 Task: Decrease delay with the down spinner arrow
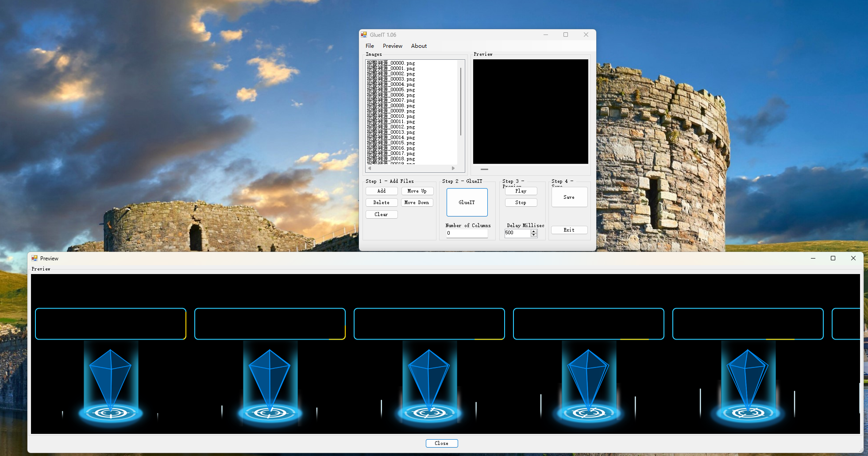(534, 235)
